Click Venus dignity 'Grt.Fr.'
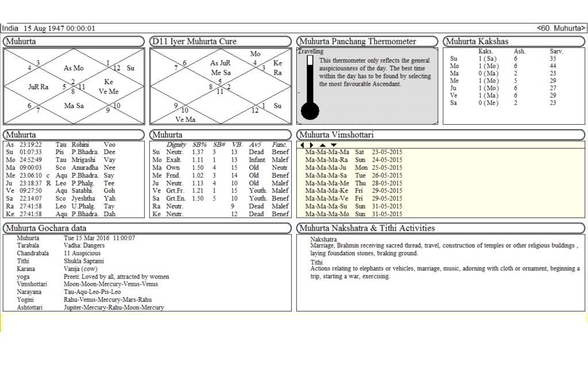This screenshot has height=368, width=588. (x=175, y=191)
